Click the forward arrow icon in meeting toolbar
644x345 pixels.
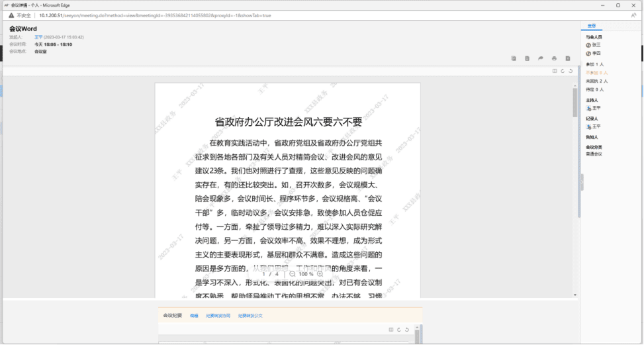click(541, 58)
